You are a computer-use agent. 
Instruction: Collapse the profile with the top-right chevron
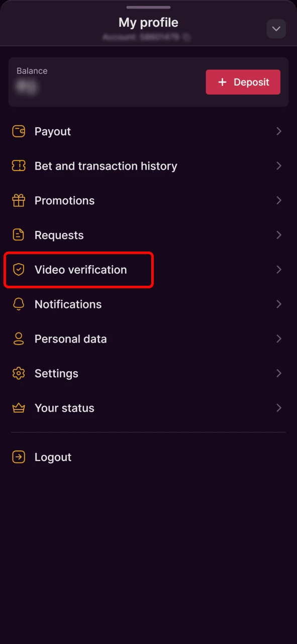[x=276, y=29]
